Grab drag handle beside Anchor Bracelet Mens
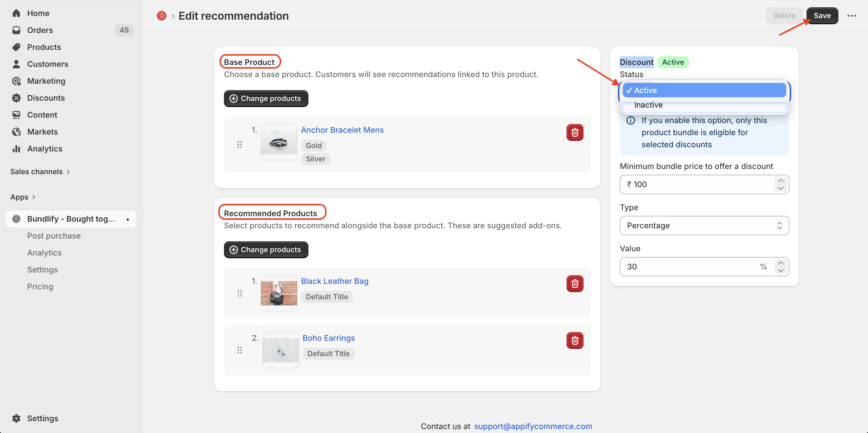 pos(240,145)
